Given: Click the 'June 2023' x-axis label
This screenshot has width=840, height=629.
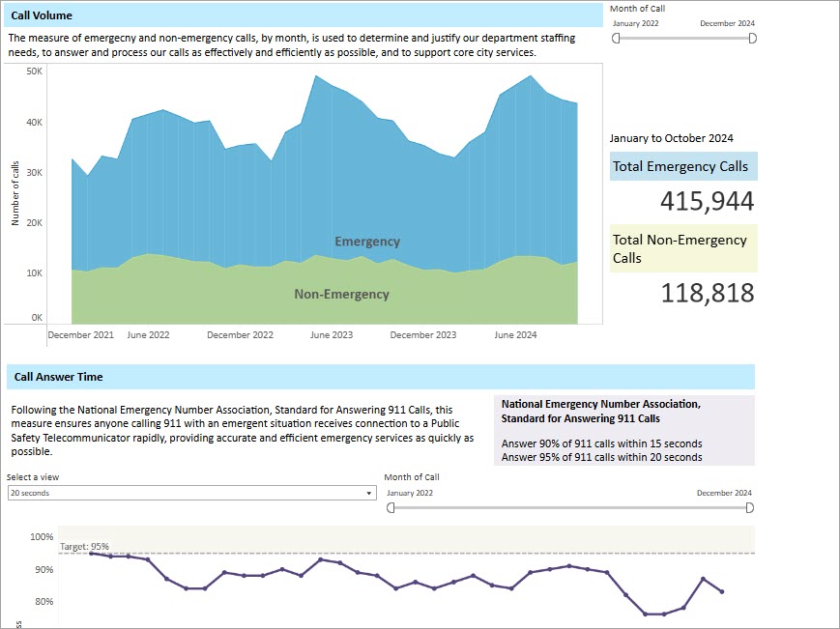Looking at the screenshot, I should 332,335.
